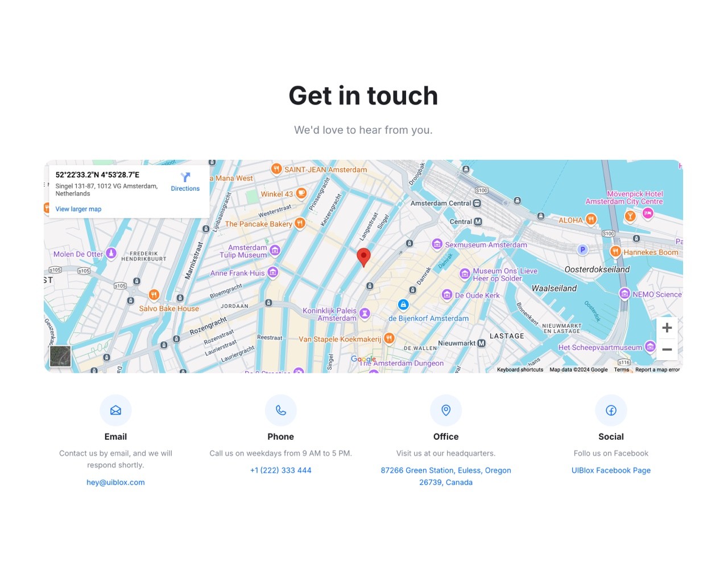Viewport: 728px width, 569px height.
Task: Click the Google logo on map
Action: (x=363, y=359)
